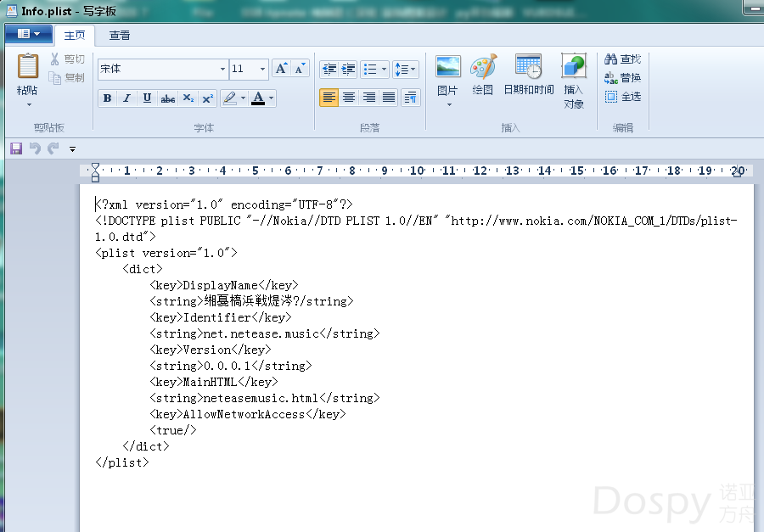The image size is (764, 532).
Task: Select Justify paragraph alignment
Action: pos(389,98)
